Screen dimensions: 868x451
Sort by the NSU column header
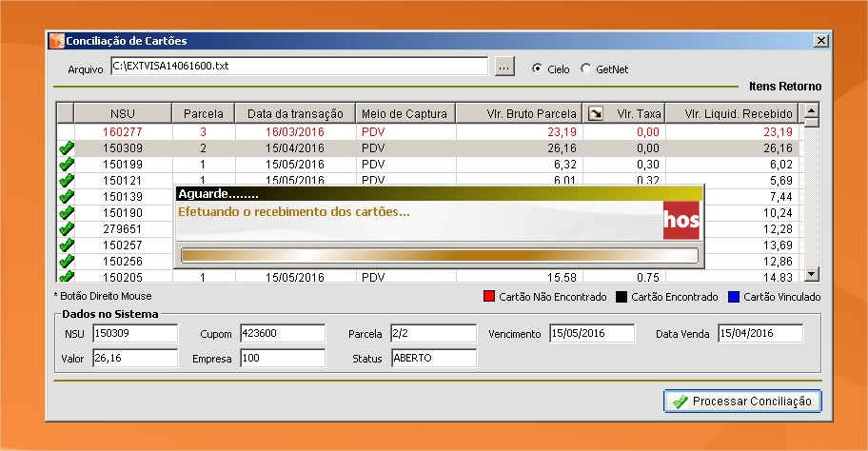pos(123,114)
